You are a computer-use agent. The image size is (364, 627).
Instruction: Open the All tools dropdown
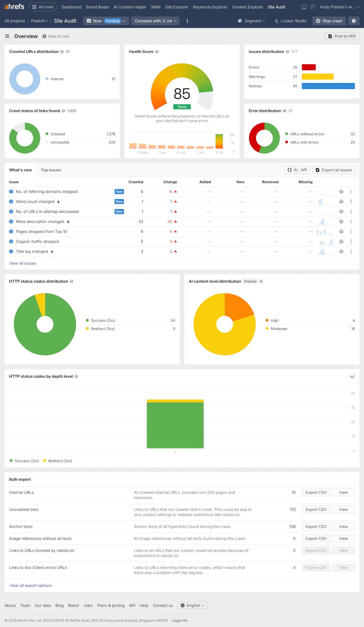(x=43, y=7)
